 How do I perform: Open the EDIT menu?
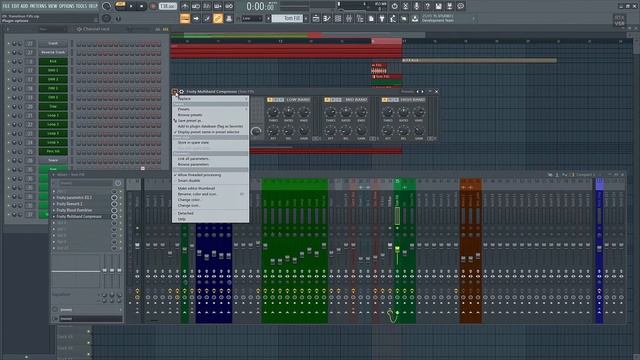point(15,6)
